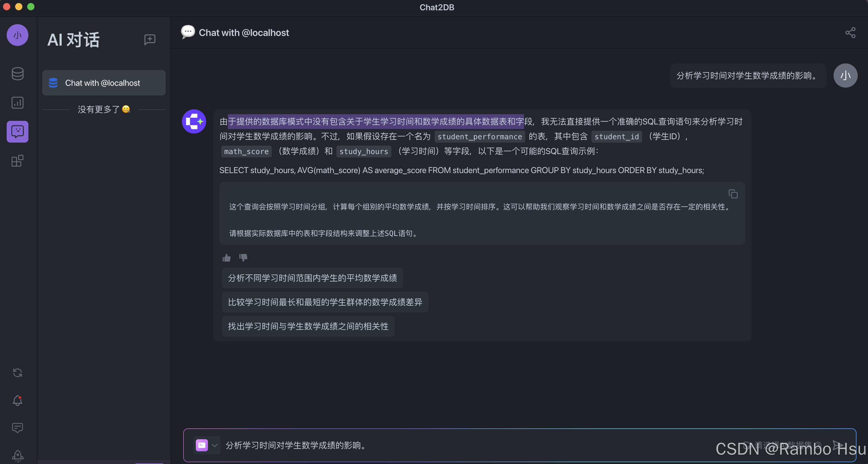This screenshot has height=464, width=868.
Task: Choose suggestion 分析不同学习时间范围内学生的平均数学成绩
Action: point(313,278)
